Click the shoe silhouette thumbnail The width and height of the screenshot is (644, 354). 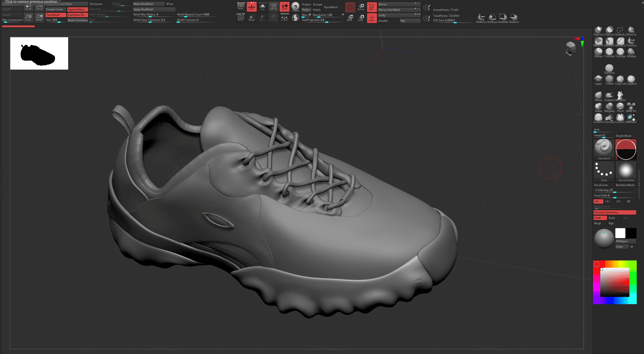tap(39, 54)
